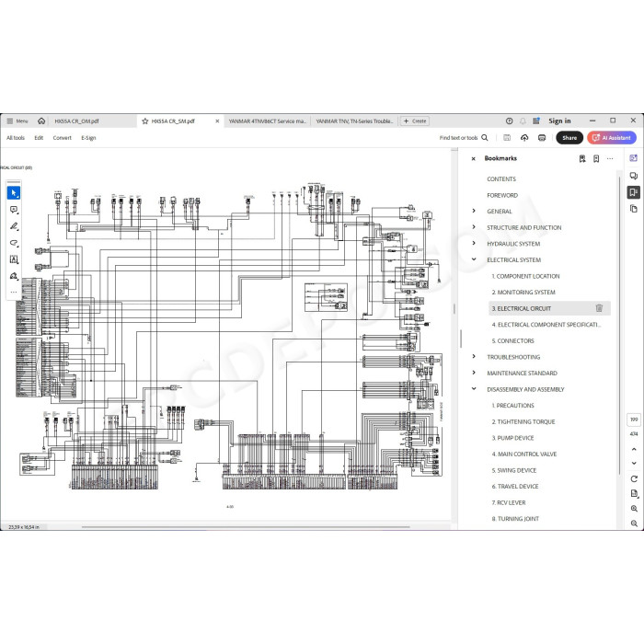The width and height of the screenshot is (644, 644).
Task: Switch to HX55A CR_OM.pdf tab
Action: pos(76,121)
